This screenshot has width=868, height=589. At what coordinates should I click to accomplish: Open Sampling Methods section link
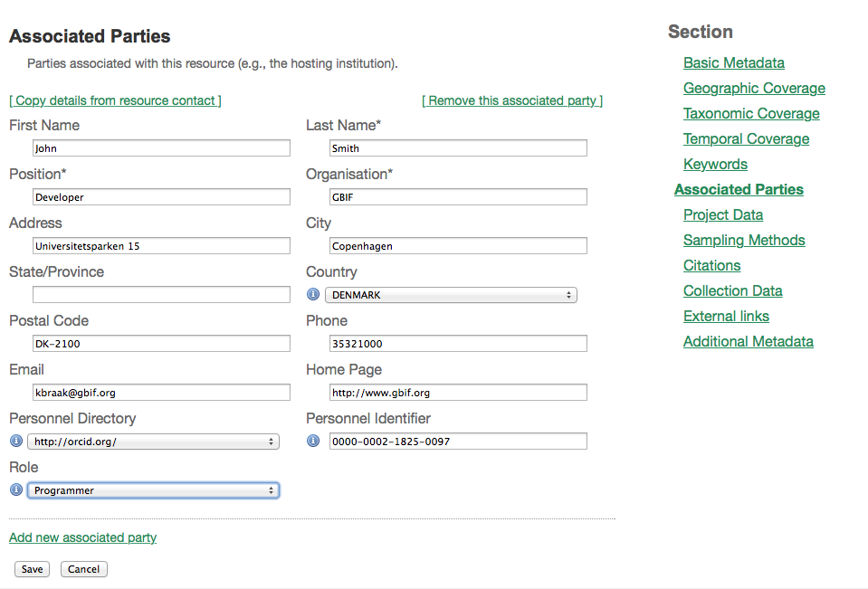pyautogui.click(x=744, y=241)
